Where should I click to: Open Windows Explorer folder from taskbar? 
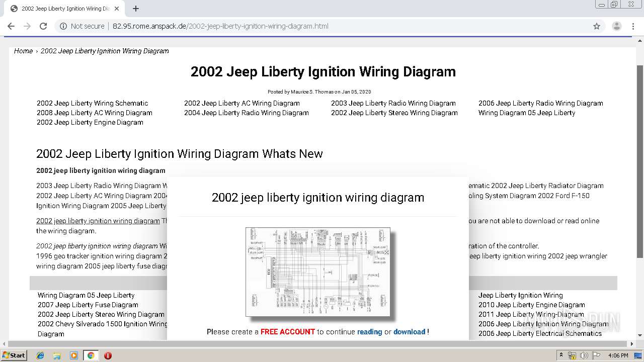[x=57, y=355]
